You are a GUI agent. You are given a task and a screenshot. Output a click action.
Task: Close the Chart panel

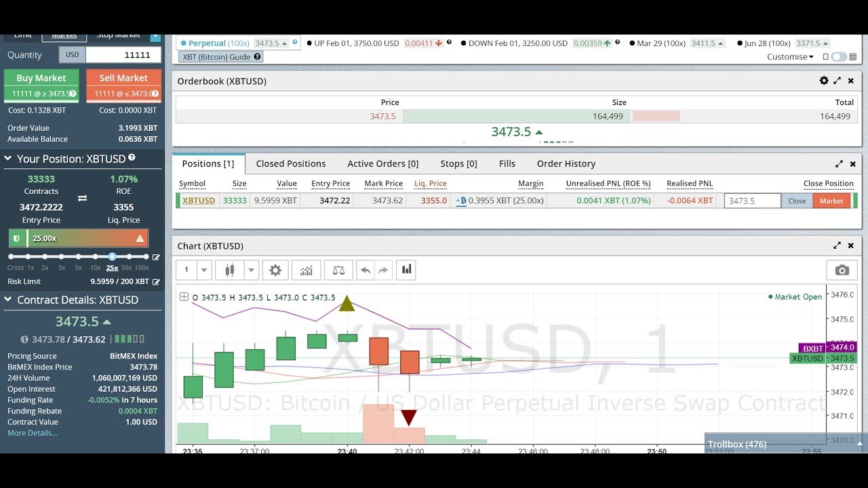(x=851, y=245)
